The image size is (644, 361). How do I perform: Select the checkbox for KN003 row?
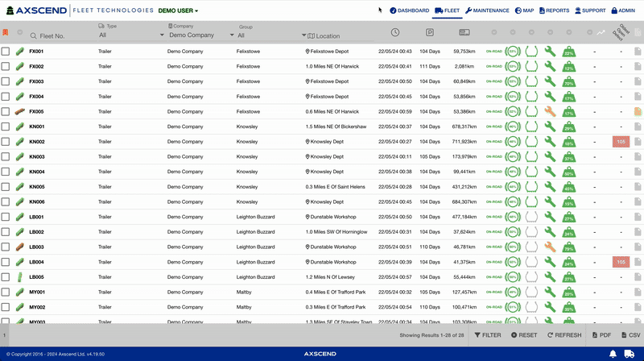[x=6, y=156]
